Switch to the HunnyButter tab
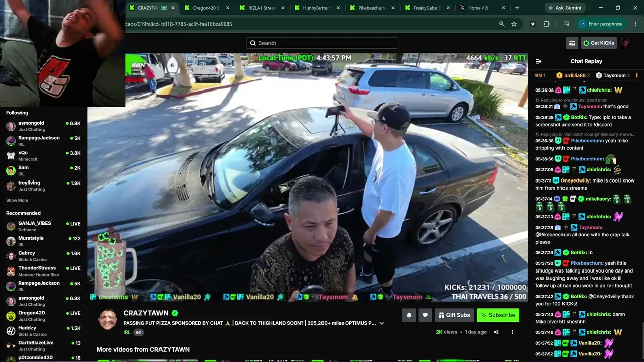Screen dimensions: 644x362 316,8
